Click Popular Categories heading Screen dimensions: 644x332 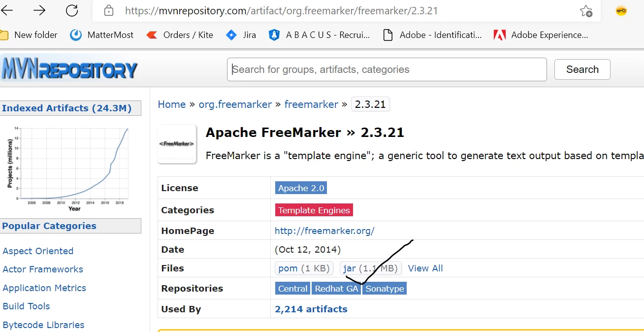49,226
